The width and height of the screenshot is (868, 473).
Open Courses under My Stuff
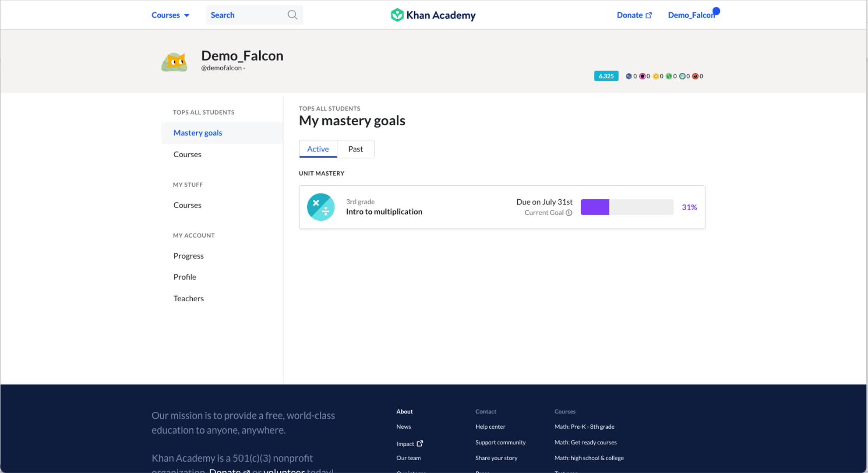(187, 205)
